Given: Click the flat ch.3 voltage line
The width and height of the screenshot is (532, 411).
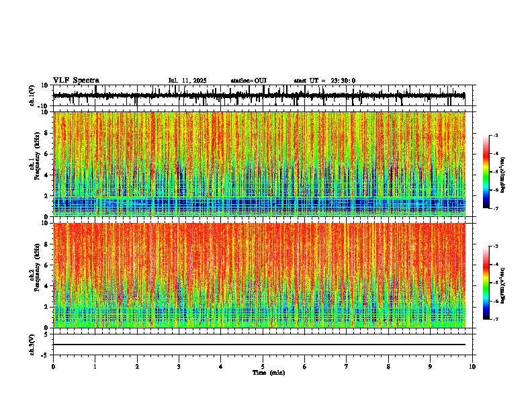Looking at the screenshot, I should [x=259, y=345].
